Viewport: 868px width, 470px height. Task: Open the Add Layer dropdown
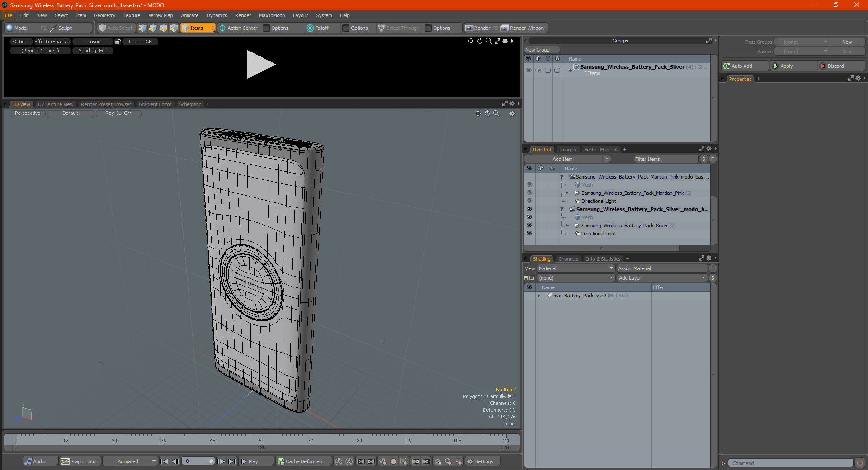pos(662,278)
